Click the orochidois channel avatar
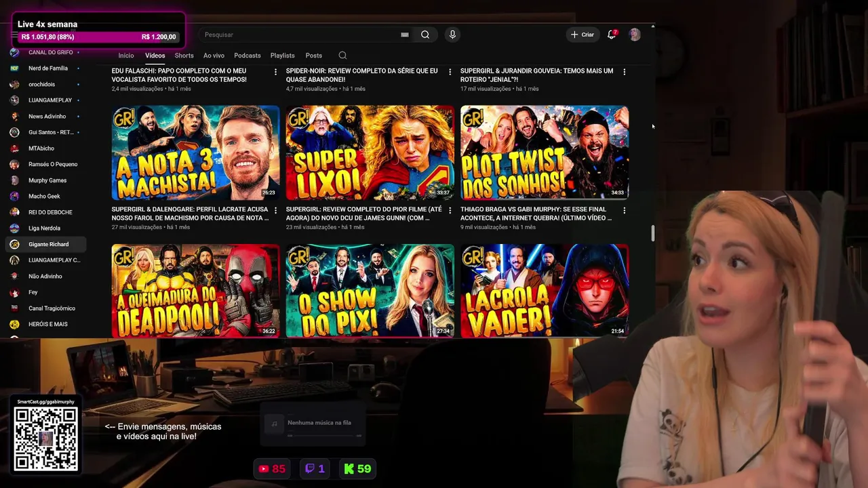 (14, 85)
